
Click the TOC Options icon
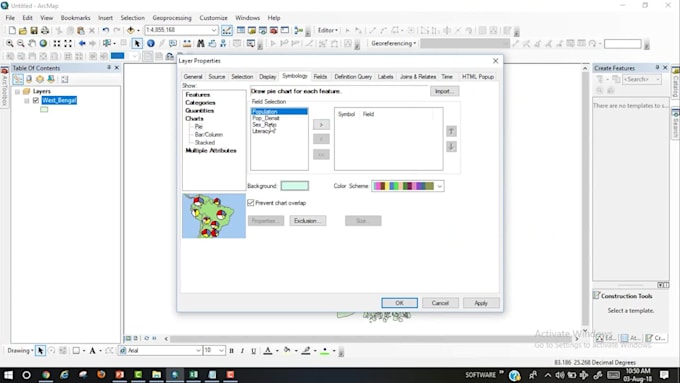65,79
